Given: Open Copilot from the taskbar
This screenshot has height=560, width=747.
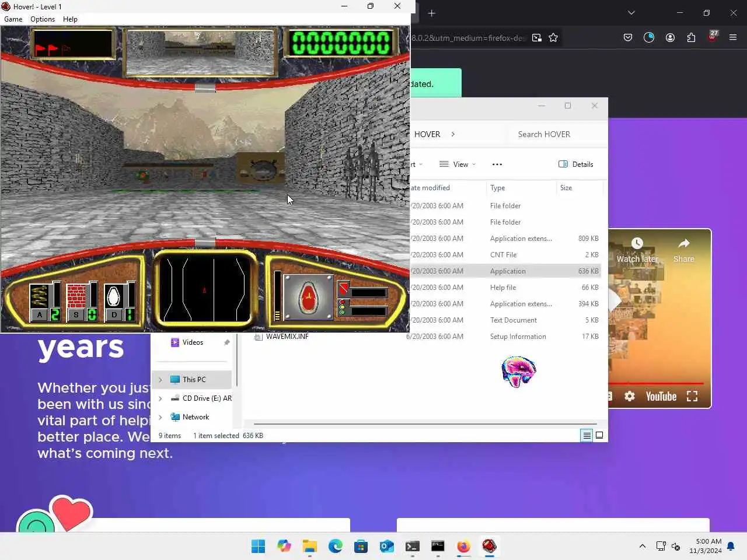Looking at the screenshot, I should point(284,546).
